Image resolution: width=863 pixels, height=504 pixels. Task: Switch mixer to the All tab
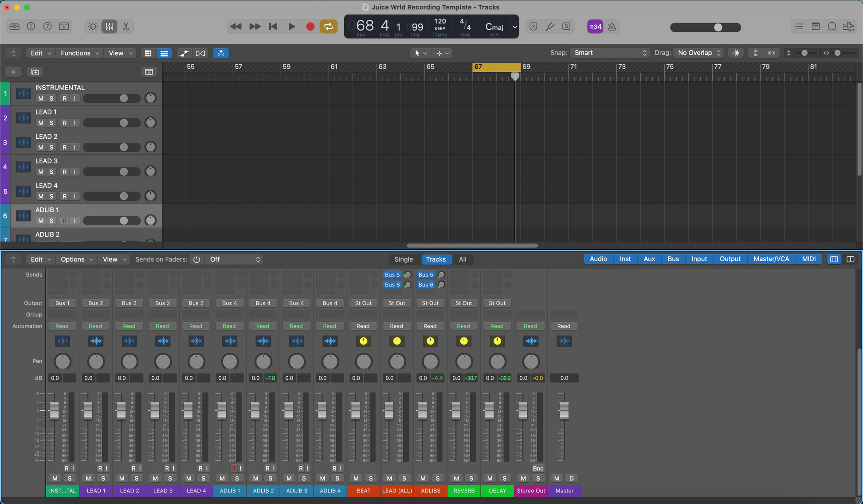tap(462, 259)
